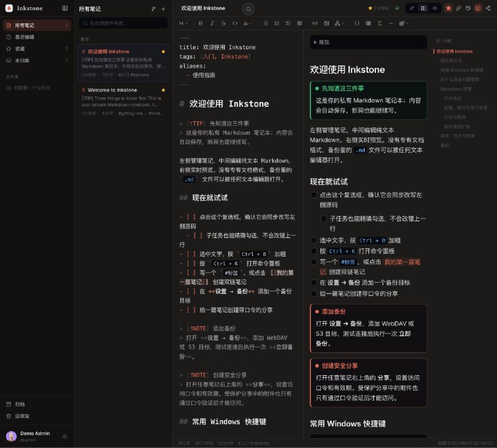Insert an image
The image size is (497, 448).
(327, 23)
